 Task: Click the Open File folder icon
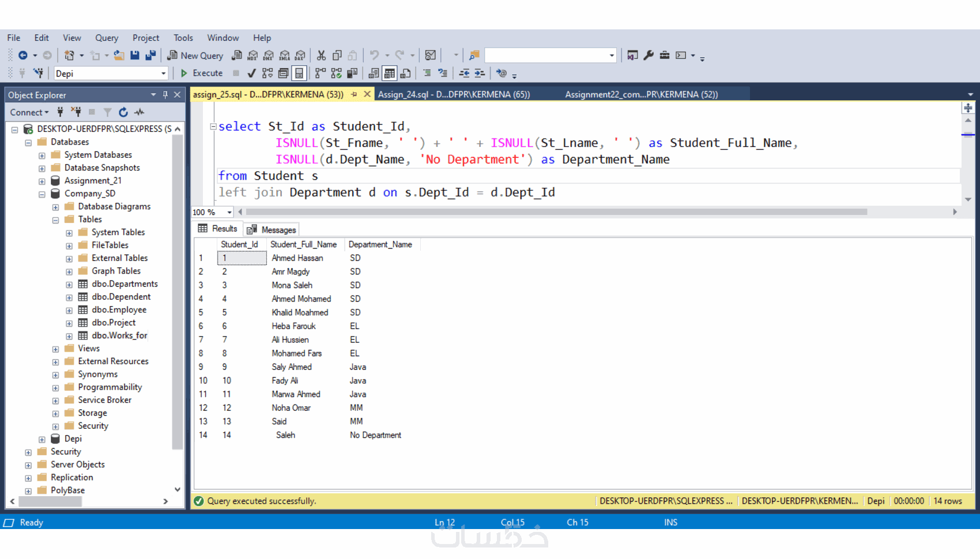point(119,55)
